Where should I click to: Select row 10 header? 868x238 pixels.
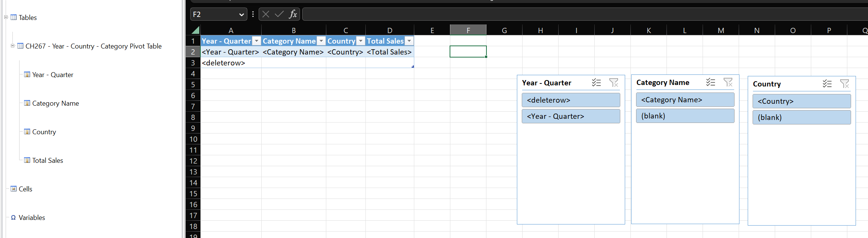[193, 139]
